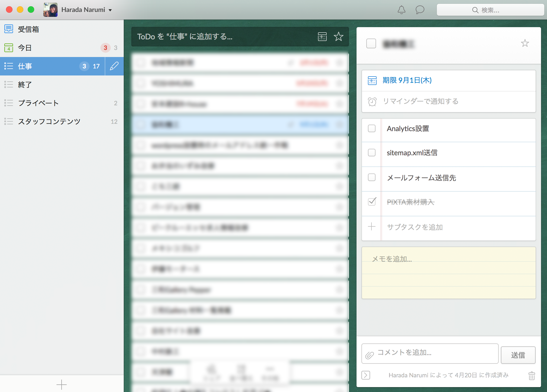The image size is (547, 392).
Task: Click the pencil edit icon on 仕事
Action: coord(114,66)
